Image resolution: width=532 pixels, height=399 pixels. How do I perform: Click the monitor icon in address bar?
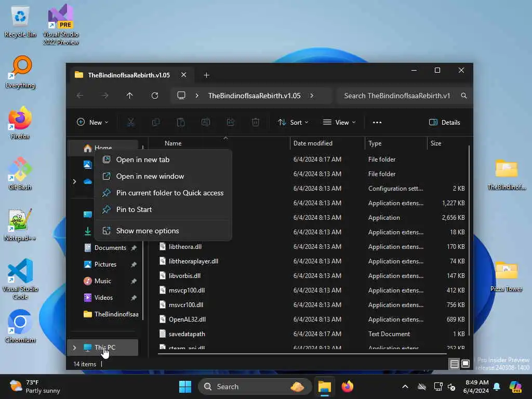click(x=181, y=96)
